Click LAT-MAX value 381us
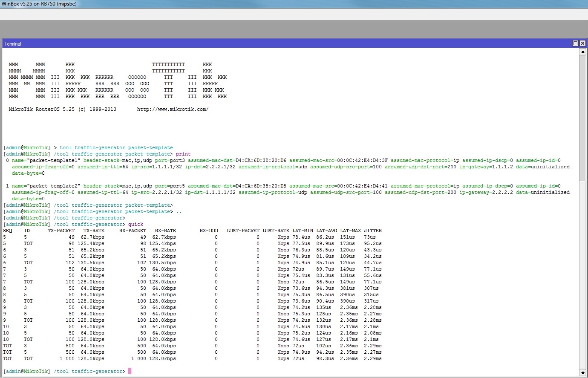The width and height of the screenshot is (588, 378). [347, 288]
